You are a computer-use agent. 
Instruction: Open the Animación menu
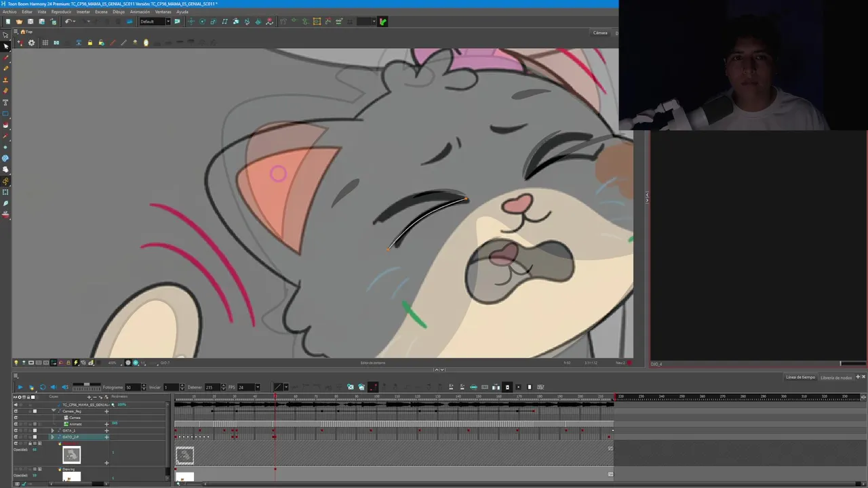coord(140,12)
